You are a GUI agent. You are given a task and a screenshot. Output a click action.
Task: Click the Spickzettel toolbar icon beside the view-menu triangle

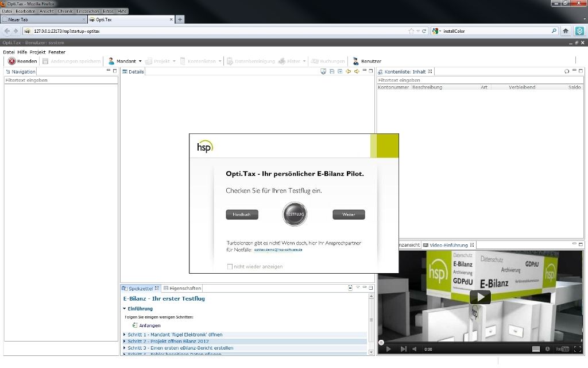click(350, 288)
